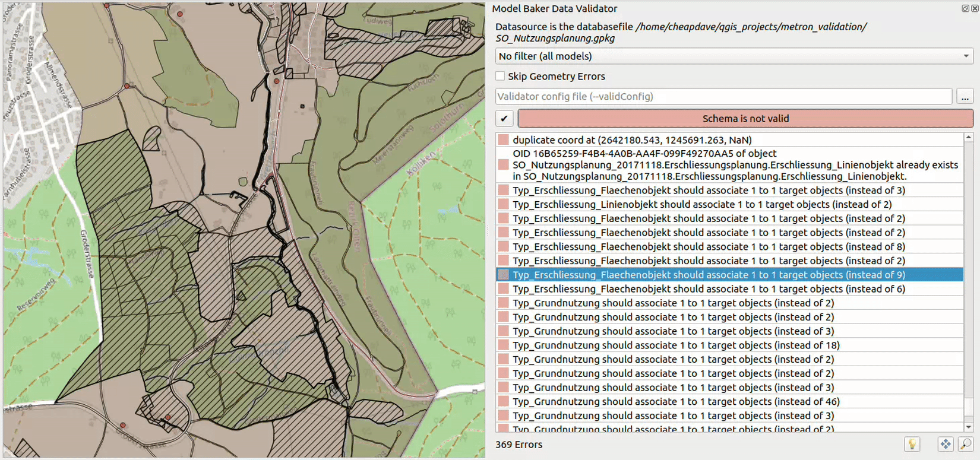This screenshot has height=460, width=980.
Task: Open the 'No filter (all models)' dropdown
Action: pos(734,56)
